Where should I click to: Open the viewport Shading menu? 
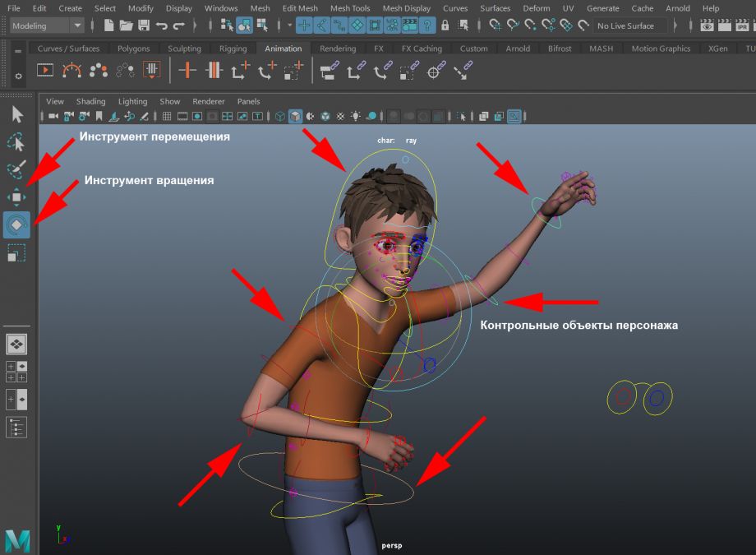click(x=90, y=101)
